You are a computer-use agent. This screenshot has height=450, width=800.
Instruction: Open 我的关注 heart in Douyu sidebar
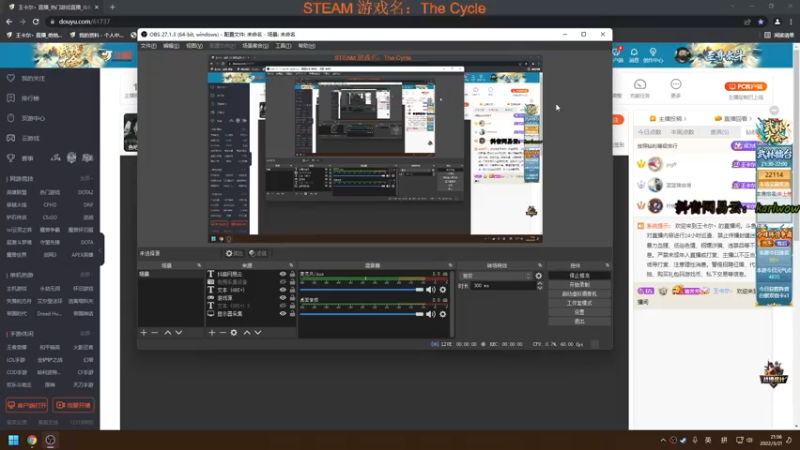11,78
